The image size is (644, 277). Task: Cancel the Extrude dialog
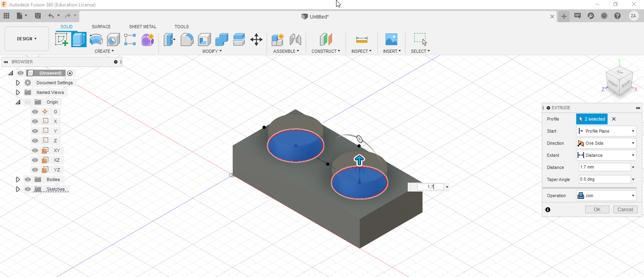pyautogui.click(x=625, y=210)
